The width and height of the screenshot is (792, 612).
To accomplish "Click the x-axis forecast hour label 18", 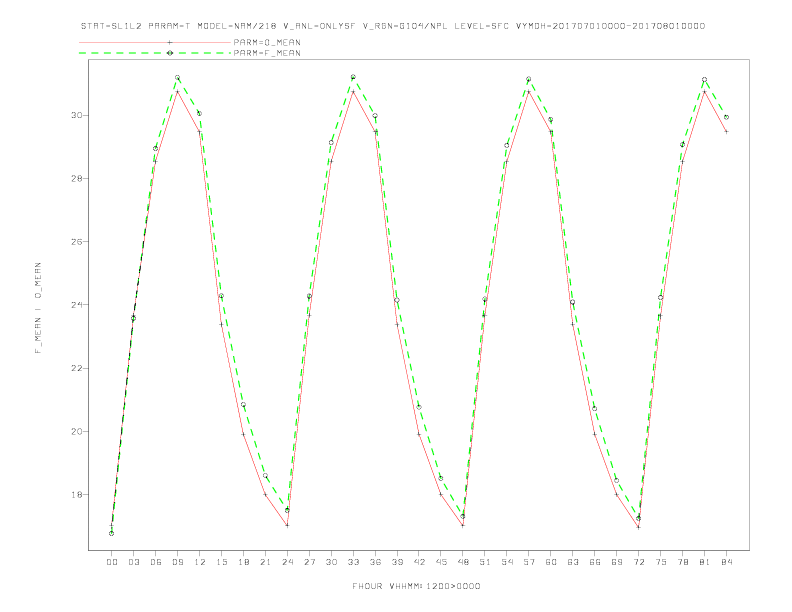I will tap(243, 562).
